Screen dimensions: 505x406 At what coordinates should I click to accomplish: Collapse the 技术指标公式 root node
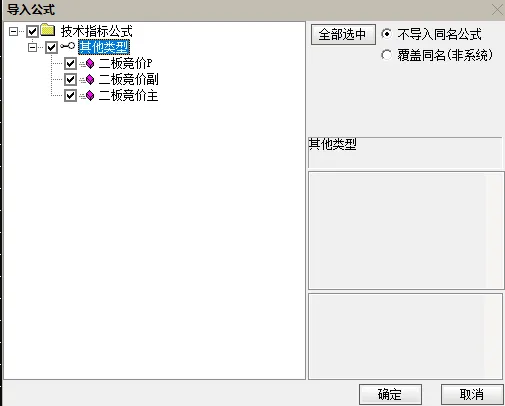click(x=13, y=32)
